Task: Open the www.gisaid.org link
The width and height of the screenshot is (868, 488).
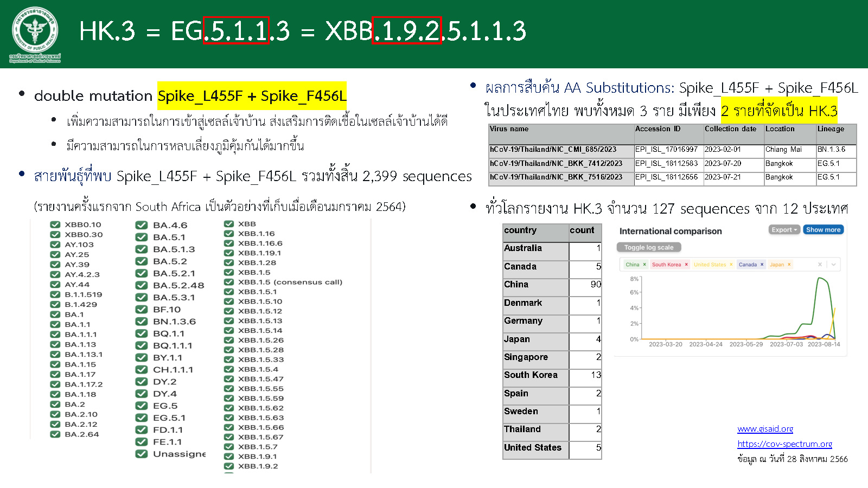Action: (x=765, y=429)
